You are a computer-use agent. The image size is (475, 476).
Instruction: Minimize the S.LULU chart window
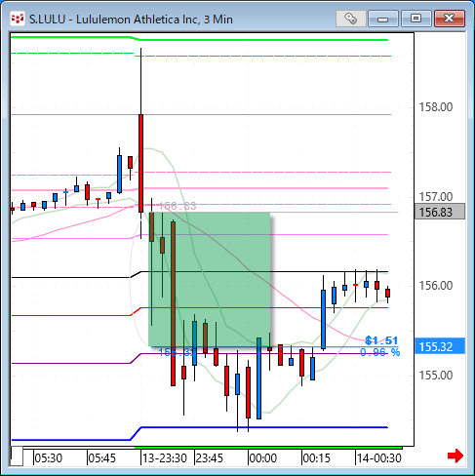click(x=383, y=19)
